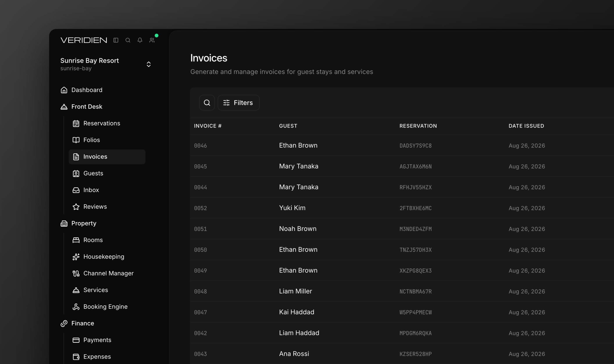
Task: Select Invoices in the sidebar
Action: pos(107,157)
